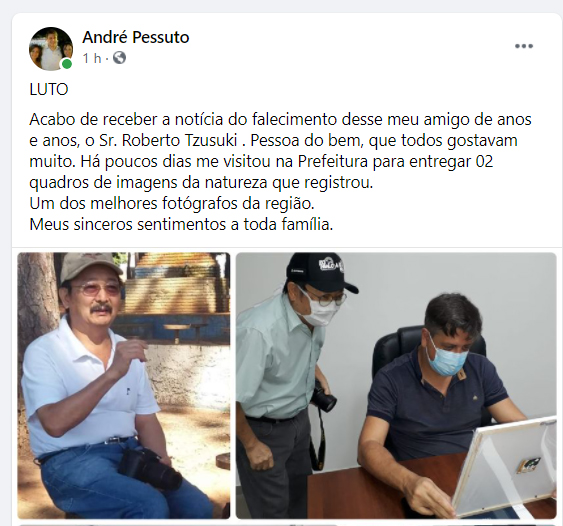Click the text line 'Um dos melhores fotógrafos'
The image size is (563, 526).
point(172,203)
